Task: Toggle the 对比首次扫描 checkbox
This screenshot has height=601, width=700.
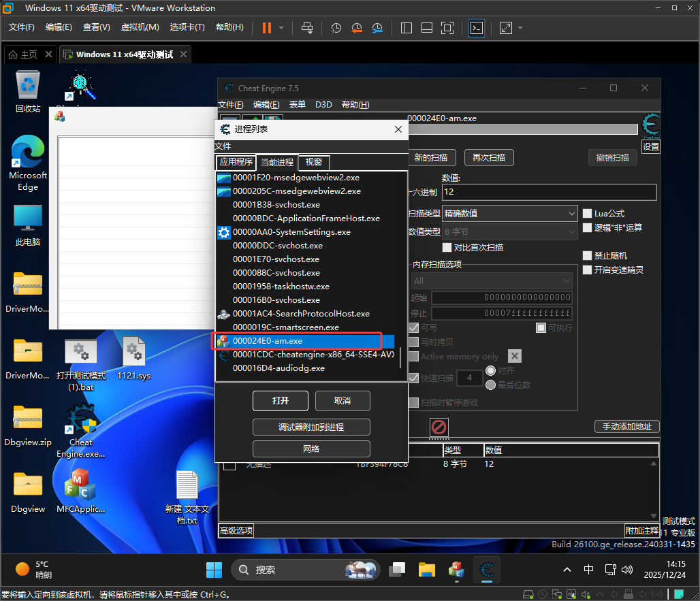Action: tap(447, 247)
